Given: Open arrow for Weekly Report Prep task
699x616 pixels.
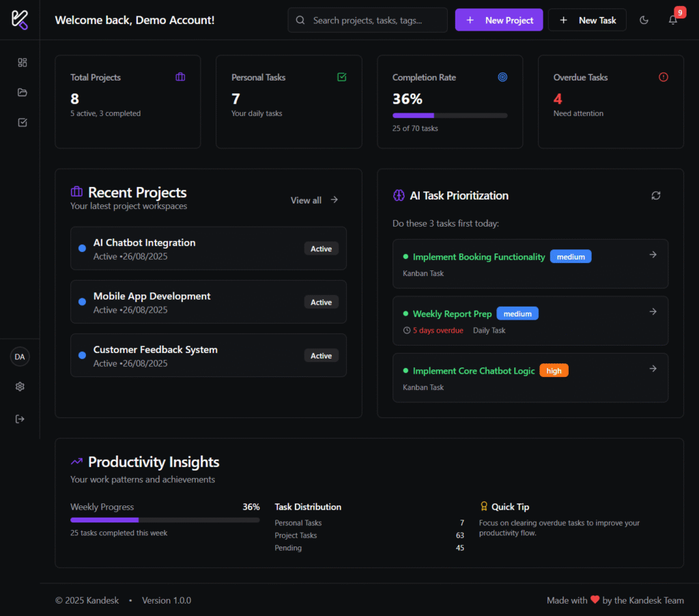Looking at the screenshot, I should (653, 311).
